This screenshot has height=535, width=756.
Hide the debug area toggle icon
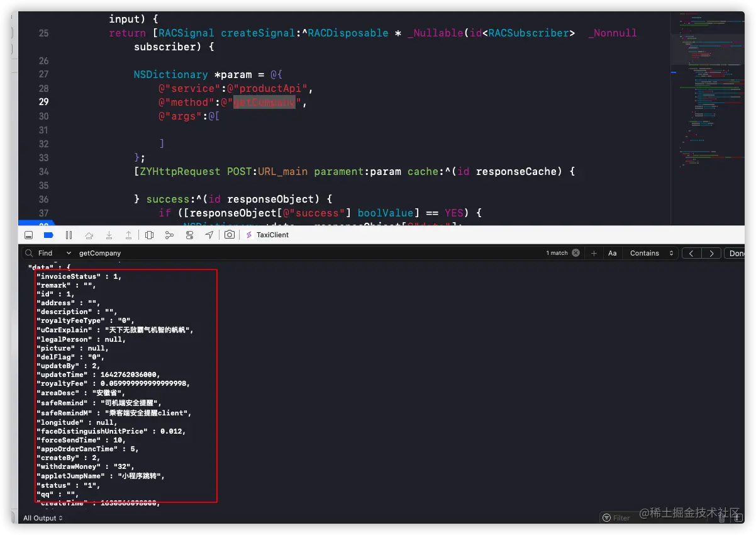pyautogui.click(x=28, y=235)
